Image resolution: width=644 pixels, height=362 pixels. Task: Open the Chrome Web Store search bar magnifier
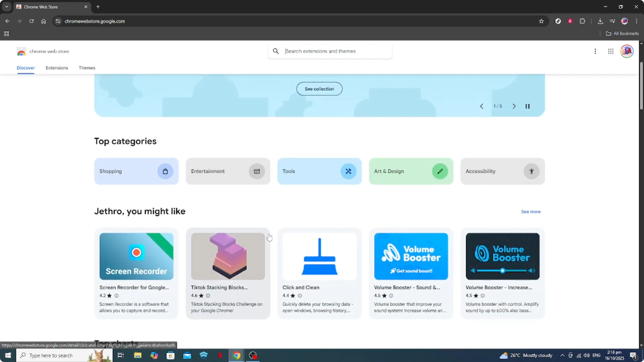(x=276, y=51)
